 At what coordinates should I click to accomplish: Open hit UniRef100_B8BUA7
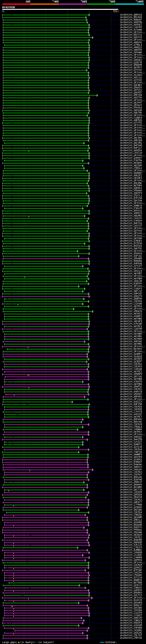pyautogui.click(x=131, y=20)
